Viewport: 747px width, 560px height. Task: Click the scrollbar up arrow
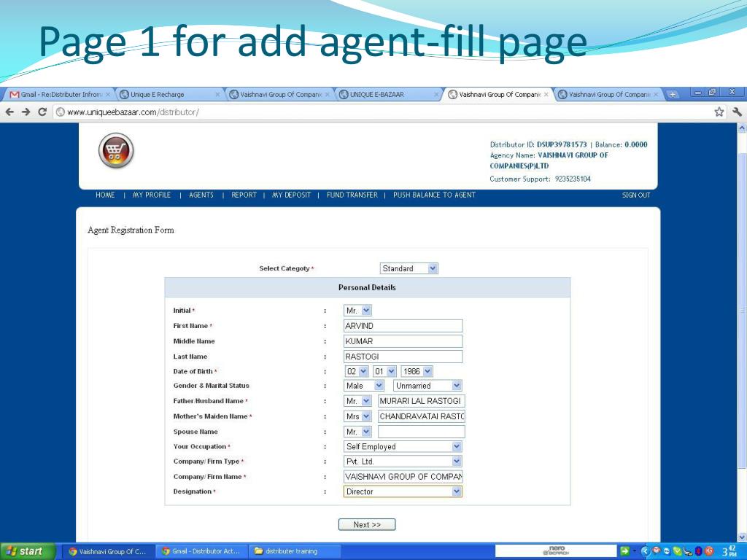742,128
